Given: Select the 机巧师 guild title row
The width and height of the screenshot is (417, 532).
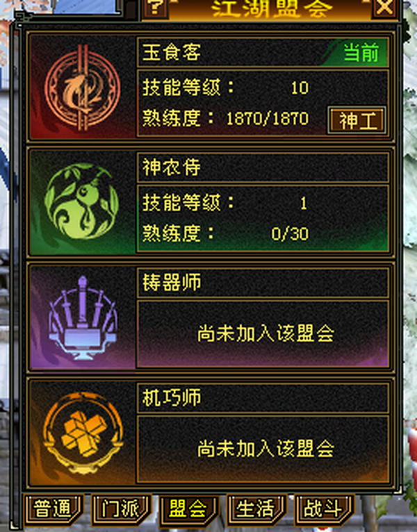Looking at the screenshot, I should tap(263, 398).
